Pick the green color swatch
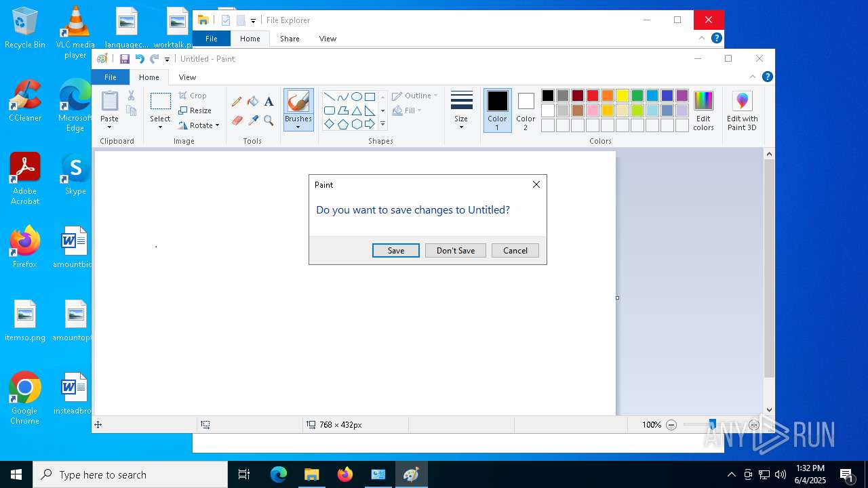The height and width of the screenshot is (488, 868). (x=637, y=96)
